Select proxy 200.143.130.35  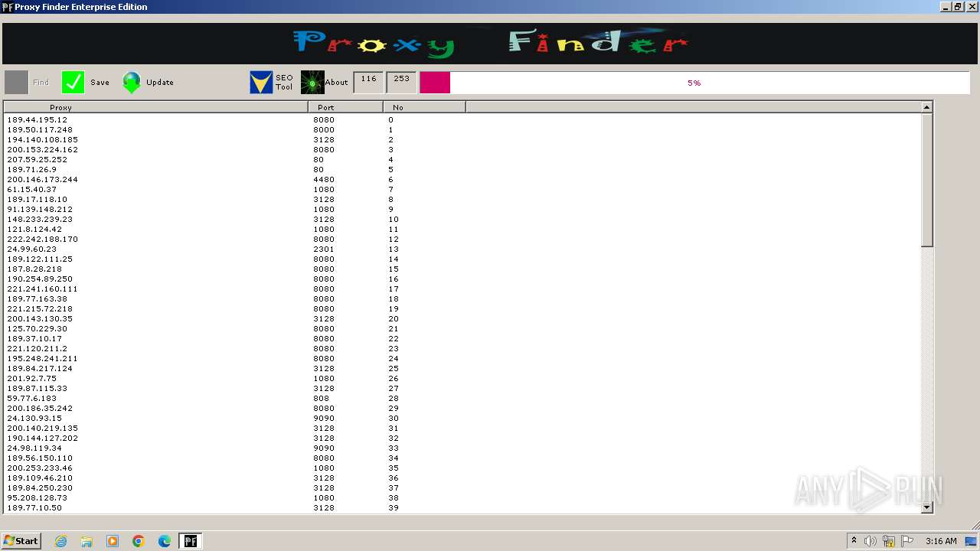(40, 319)
